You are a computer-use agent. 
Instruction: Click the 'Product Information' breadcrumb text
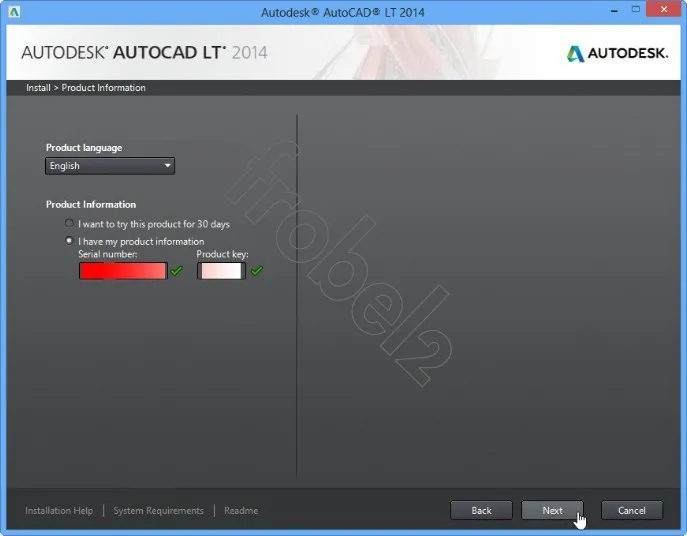point(103,88)
